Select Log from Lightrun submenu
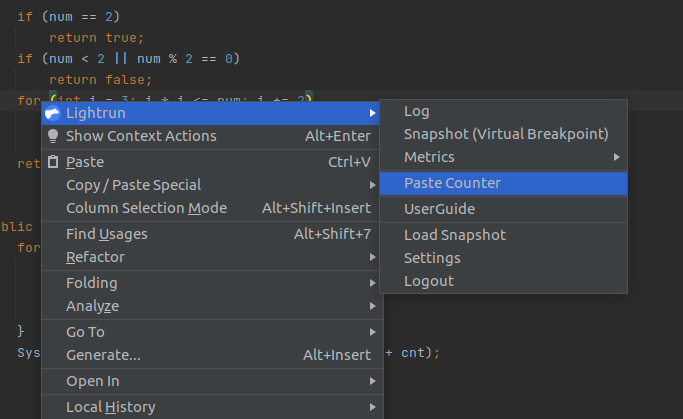 click(x=416, y=111)
